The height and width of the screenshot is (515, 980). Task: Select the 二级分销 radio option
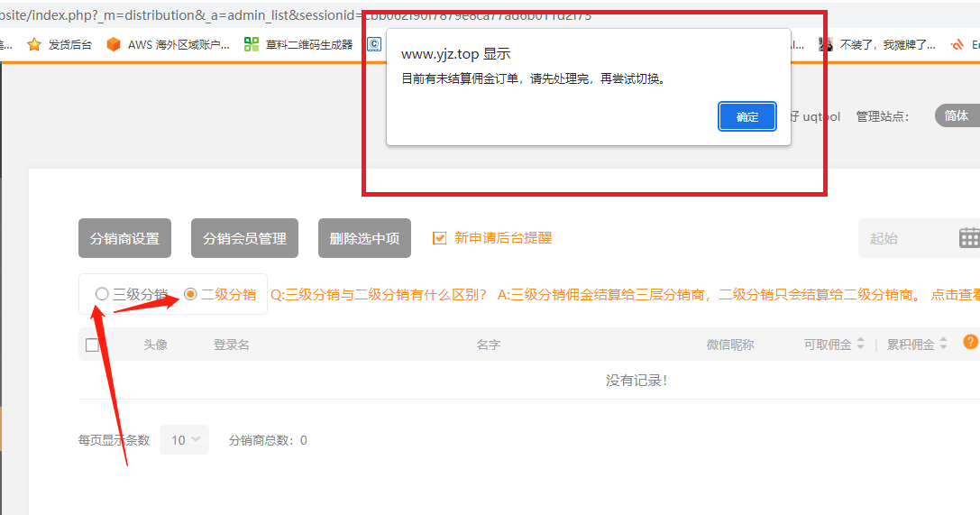click(190, 294)
